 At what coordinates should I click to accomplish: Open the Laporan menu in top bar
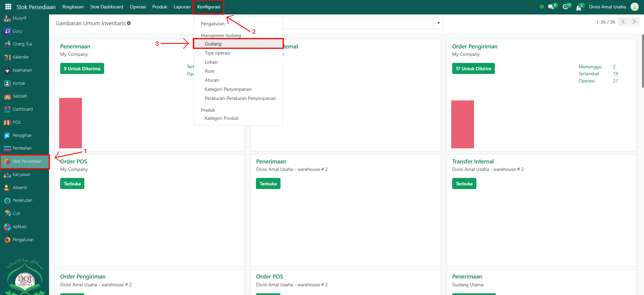point(182,7)
